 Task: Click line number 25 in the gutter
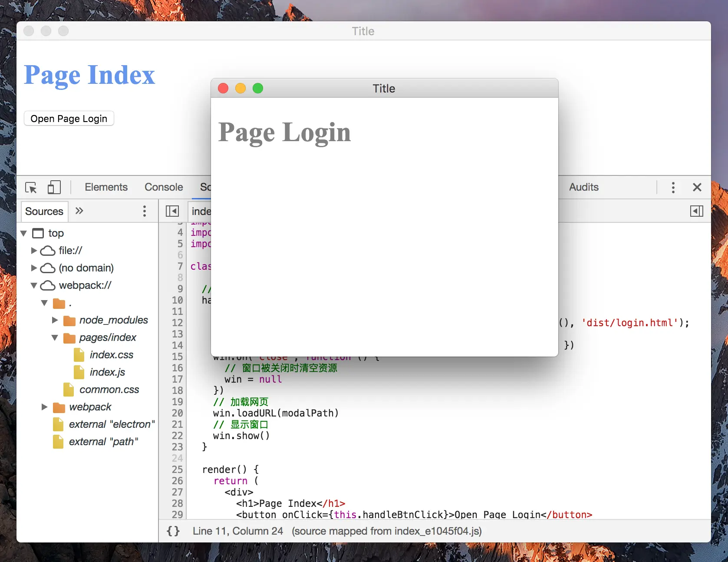(x=178, y=469)
